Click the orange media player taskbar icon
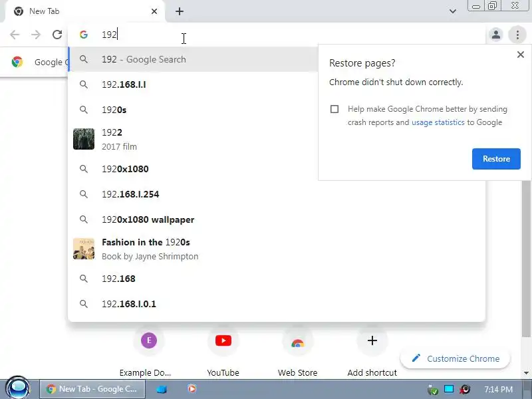 tap(192, 388)
